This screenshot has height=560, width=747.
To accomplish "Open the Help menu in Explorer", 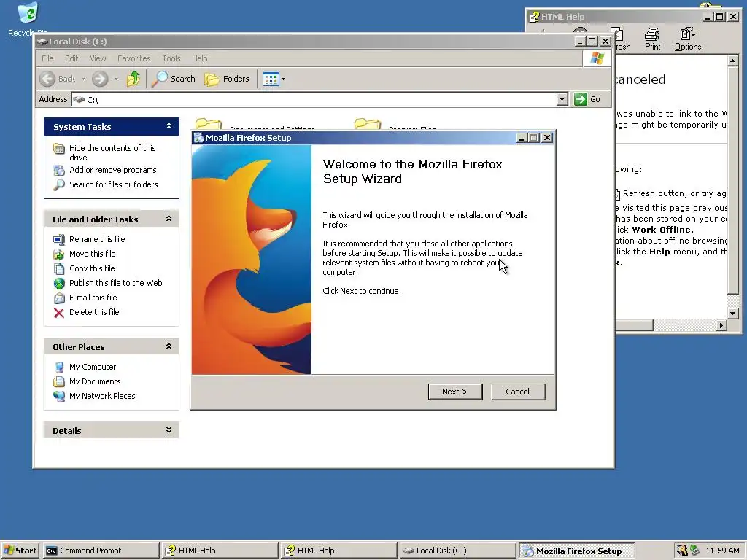I will click(x=200, y=58).
